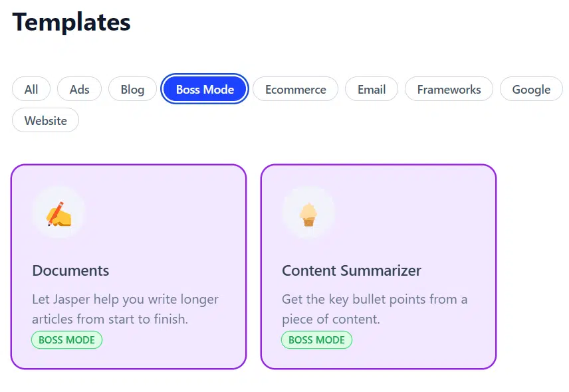Select the active Boss Mode filter
This screenshot has height=392, width=569.
[205, 89]
